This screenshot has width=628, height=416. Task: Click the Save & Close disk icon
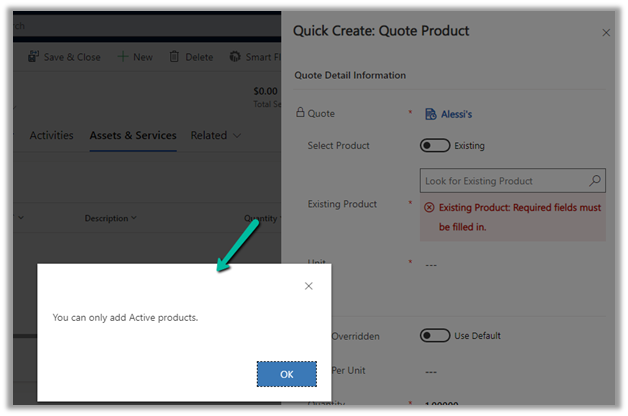click(34, 56)
